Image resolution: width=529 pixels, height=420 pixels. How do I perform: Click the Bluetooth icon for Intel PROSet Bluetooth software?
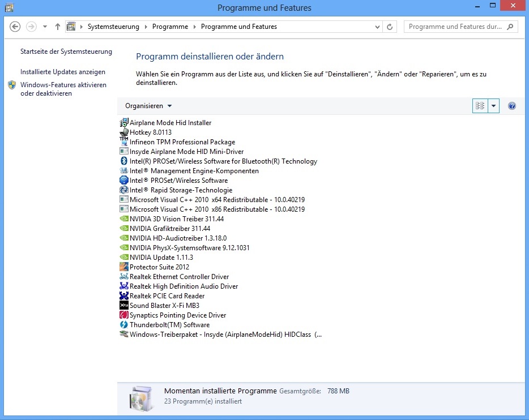click(124, 161)
